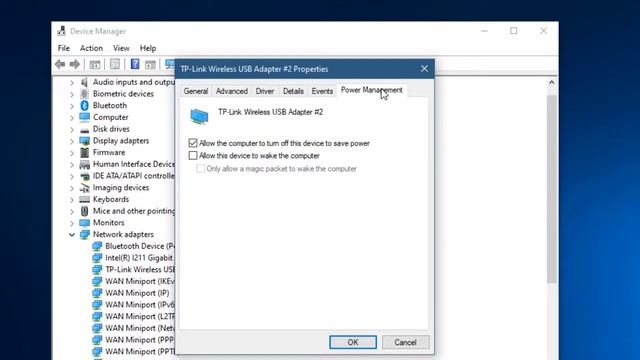Select the WAN Miniport (IPv6) row
The image size is (640, 360).
click(133, 304)
